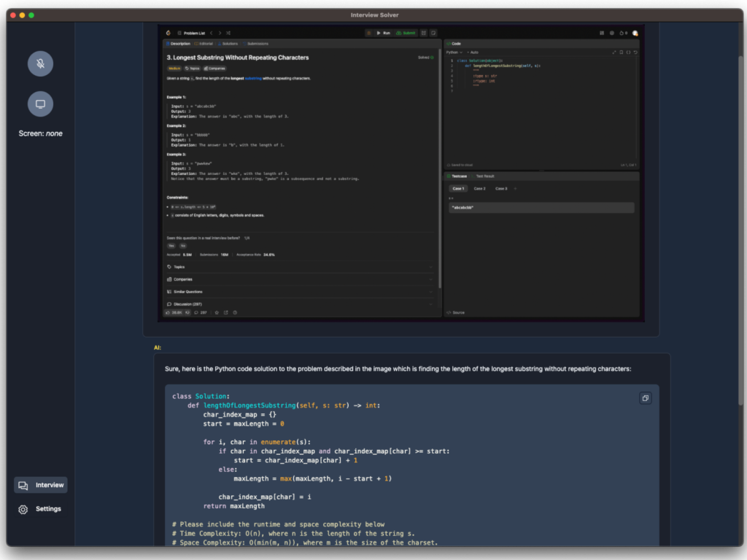This screenshot has height=560, width=747.
Task: Toggle the muted microphone button
Action: [x=40, y=63]
